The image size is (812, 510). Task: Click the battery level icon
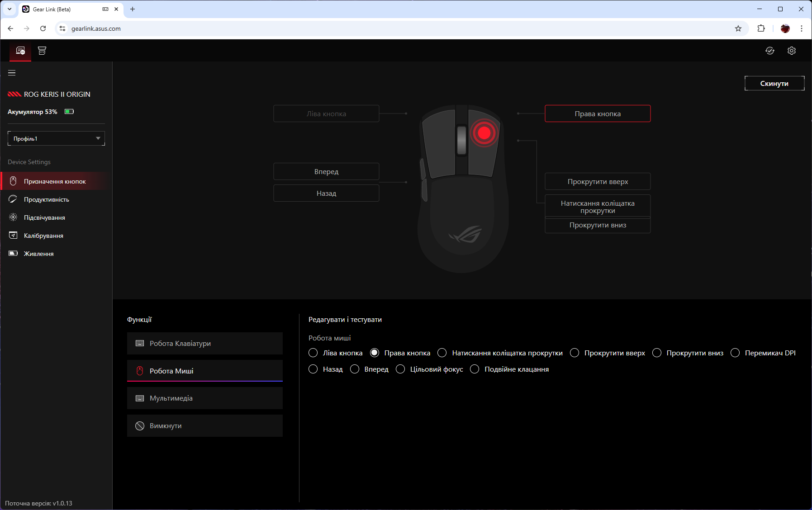coord(69,112)
